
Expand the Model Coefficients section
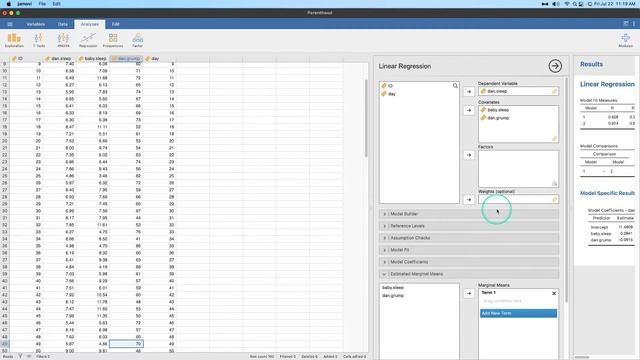point(469,262)
